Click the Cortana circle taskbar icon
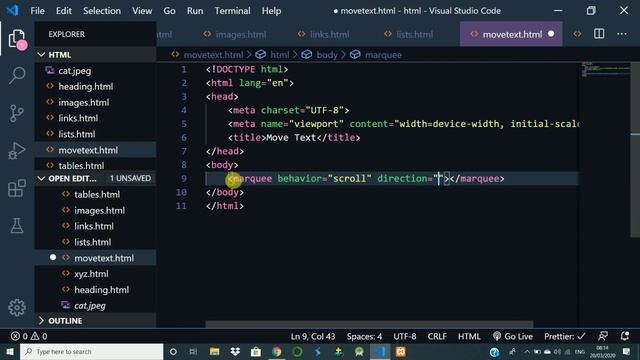The height and width of the screenshot is (360, 640). coord(173,351)
